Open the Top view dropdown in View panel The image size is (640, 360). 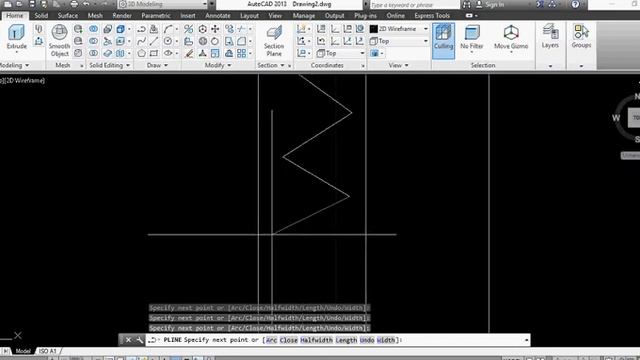[399, 41]
